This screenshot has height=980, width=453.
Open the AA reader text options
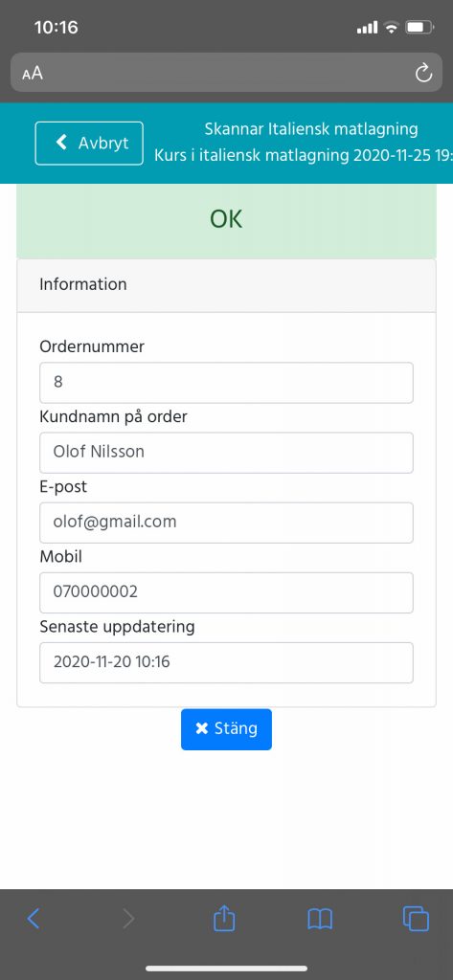point(33,73)
